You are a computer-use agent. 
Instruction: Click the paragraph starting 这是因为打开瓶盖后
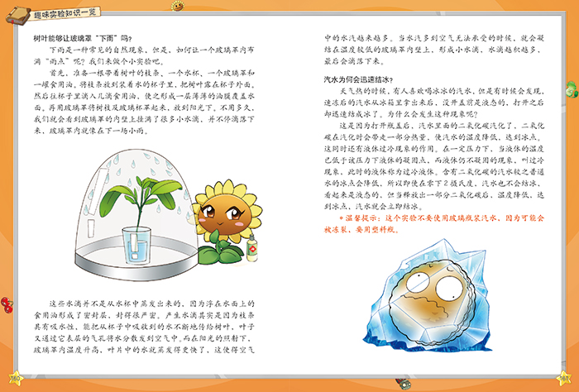coord(434,165)
